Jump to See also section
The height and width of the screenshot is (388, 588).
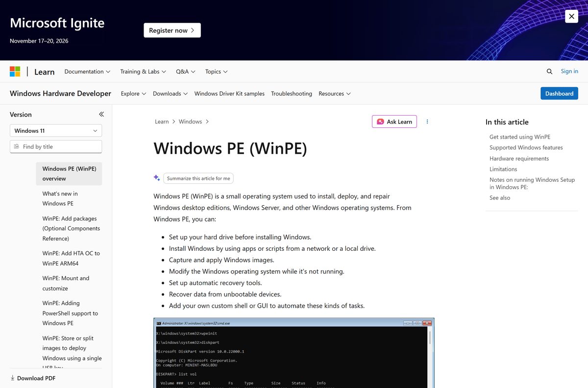click(x=500, y=198)
